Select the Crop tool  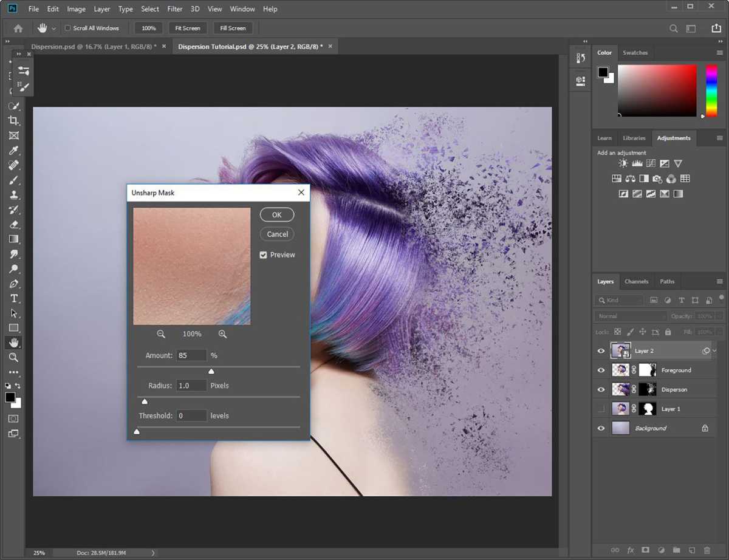click(14, 120)
